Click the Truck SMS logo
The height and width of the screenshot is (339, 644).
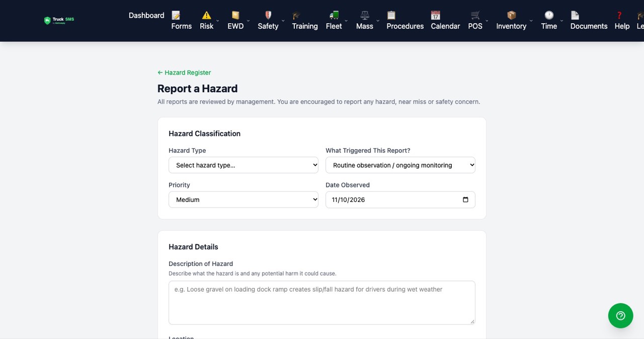pos(59,21)
